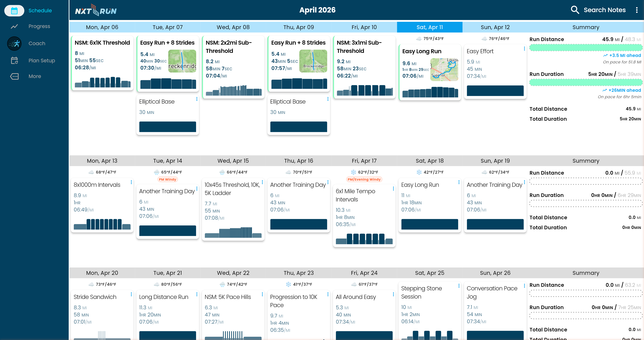Select the Sat, Apr 11 day header

coord(430,27)
